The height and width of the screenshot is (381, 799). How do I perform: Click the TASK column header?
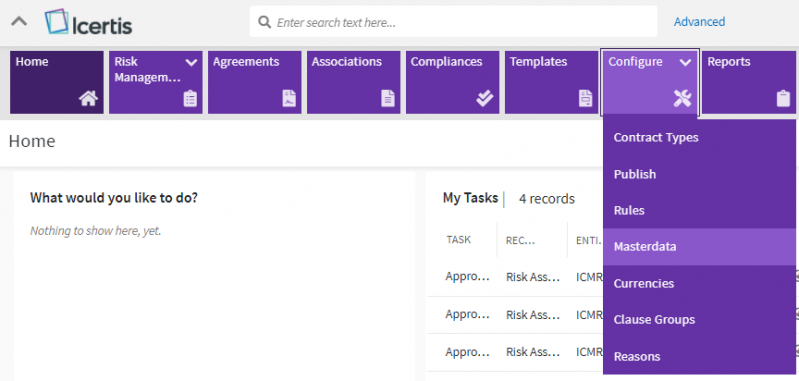(459, 239)
